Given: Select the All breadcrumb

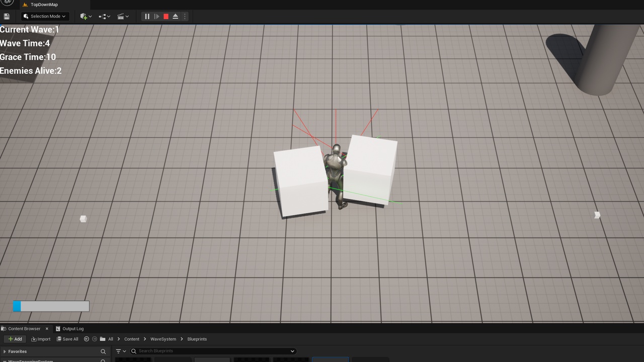Looking at the screenshot, I should (111, 339).
